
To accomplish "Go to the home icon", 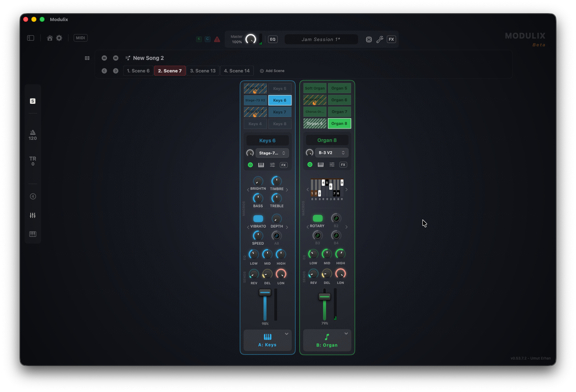I will pyautogui.click(x=50, y=38).
